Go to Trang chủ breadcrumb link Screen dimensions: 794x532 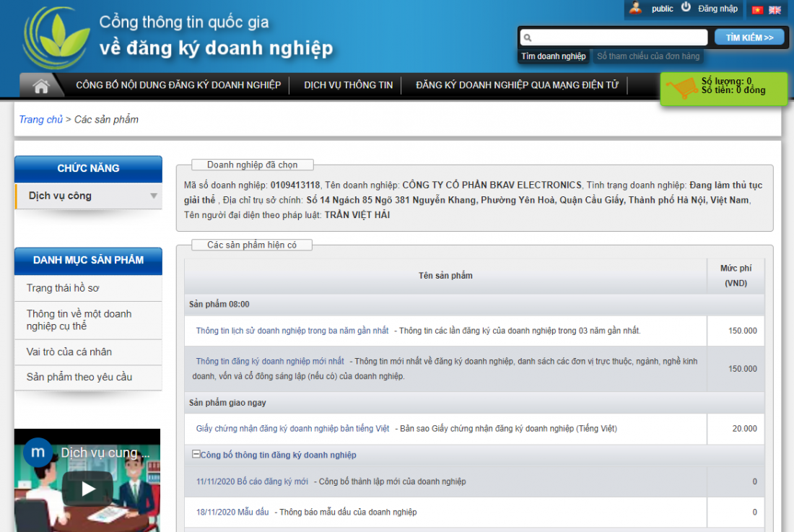point(40,120)
